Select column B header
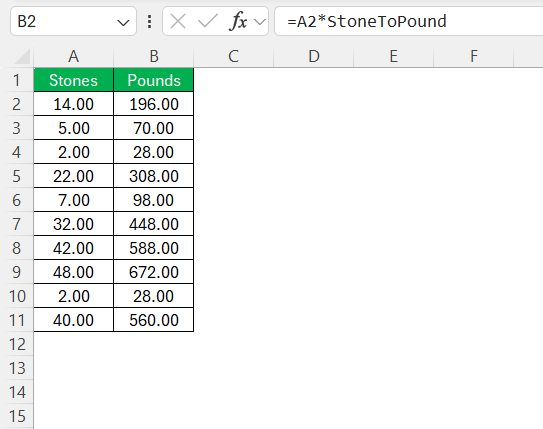Viewport: 543px width, 429px height. coord(154,56)
